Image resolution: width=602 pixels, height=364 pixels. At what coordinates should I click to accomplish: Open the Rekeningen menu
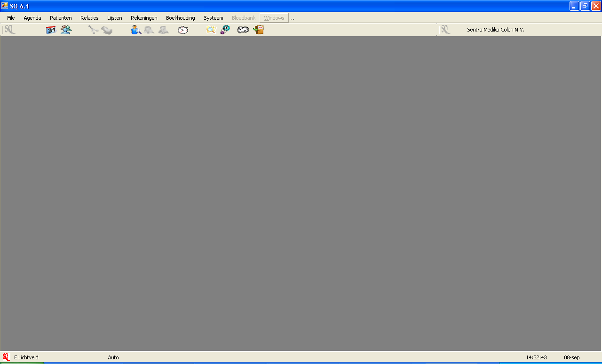click(x=144, y=18)
